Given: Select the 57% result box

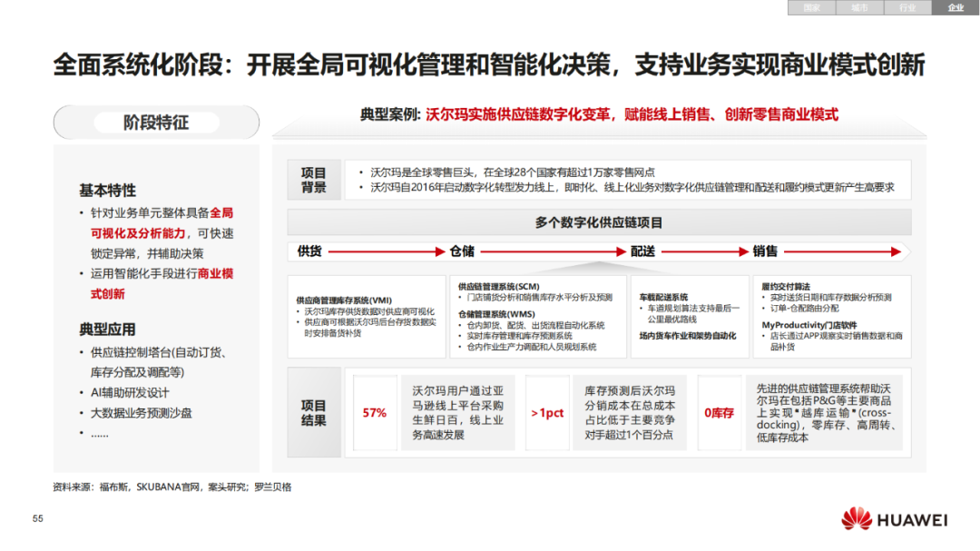Looking at the screenshot, I should pos(375,413).
